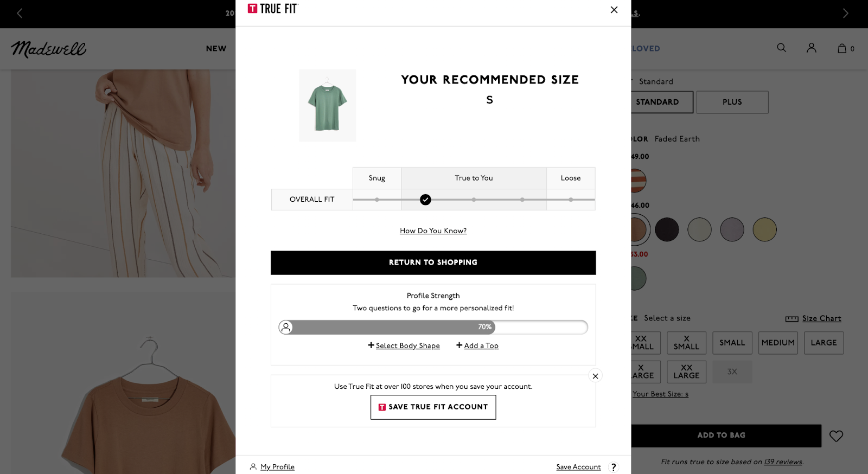Click Return to Shopping button
The height and width of the screenshot is (474, 868).
433,262
